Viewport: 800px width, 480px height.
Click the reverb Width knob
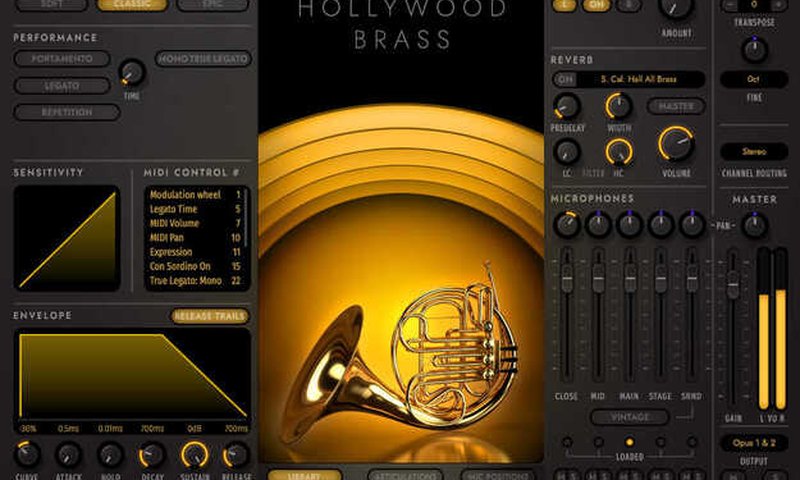click(x=619, y=105)
